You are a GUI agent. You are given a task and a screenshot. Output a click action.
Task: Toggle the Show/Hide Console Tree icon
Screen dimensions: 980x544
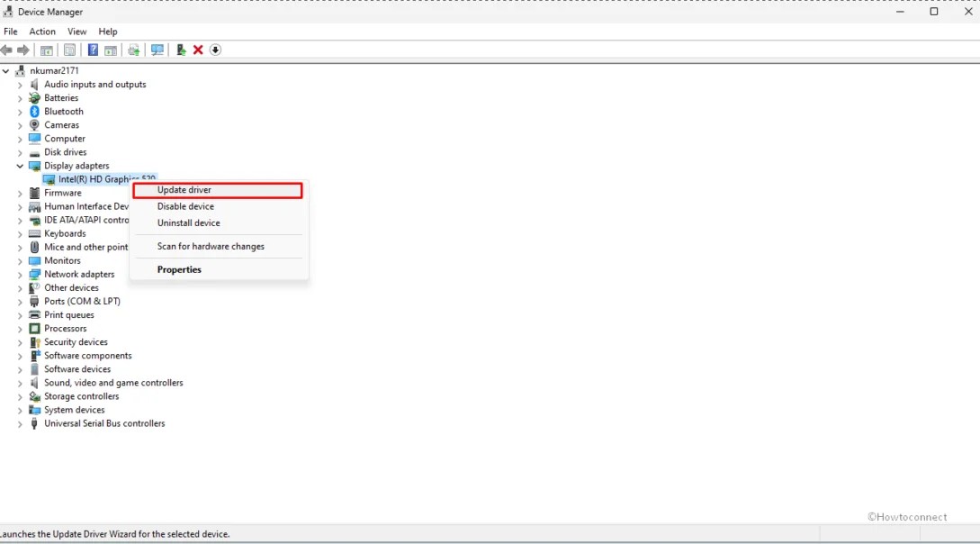(x=45, y=50)
